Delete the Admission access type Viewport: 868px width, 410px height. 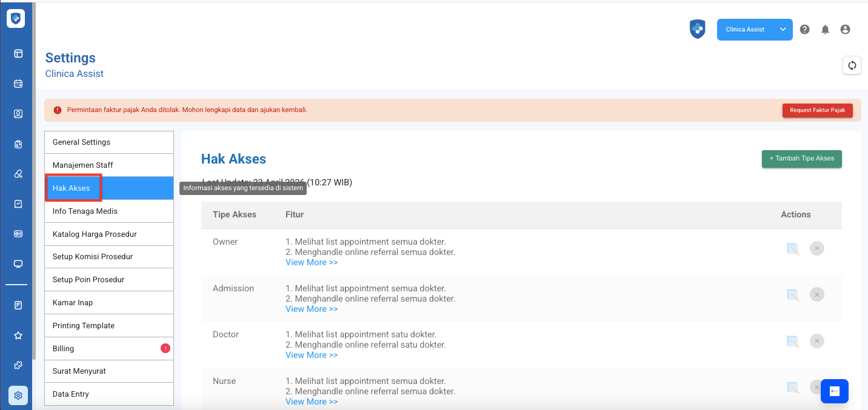coord(816,295)
